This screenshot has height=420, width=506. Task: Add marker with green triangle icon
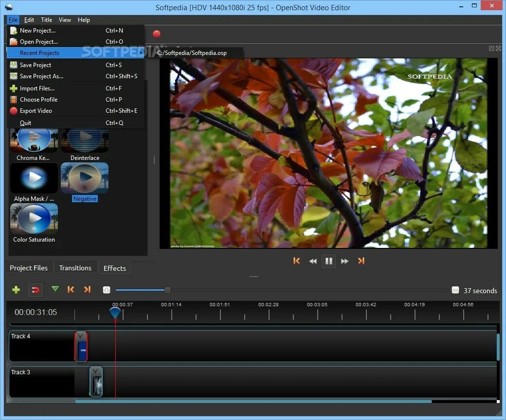(55, 289)
